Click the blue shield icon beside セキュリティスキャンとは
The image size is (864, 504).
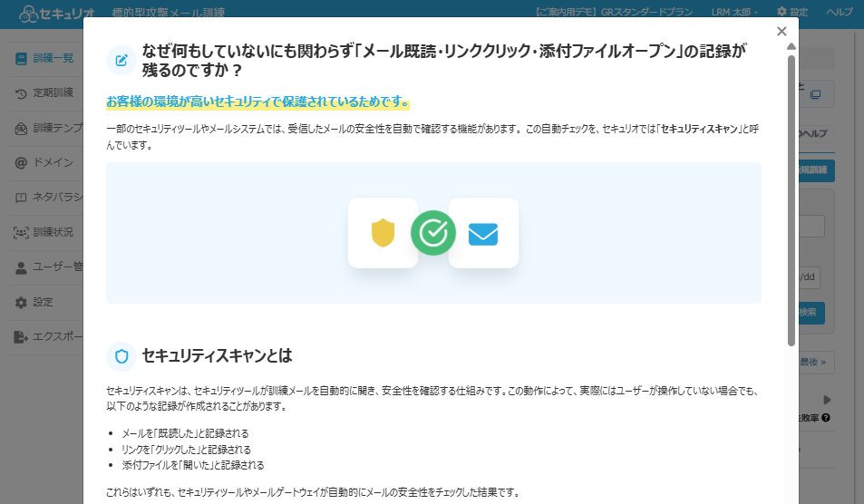coord(121,356)
